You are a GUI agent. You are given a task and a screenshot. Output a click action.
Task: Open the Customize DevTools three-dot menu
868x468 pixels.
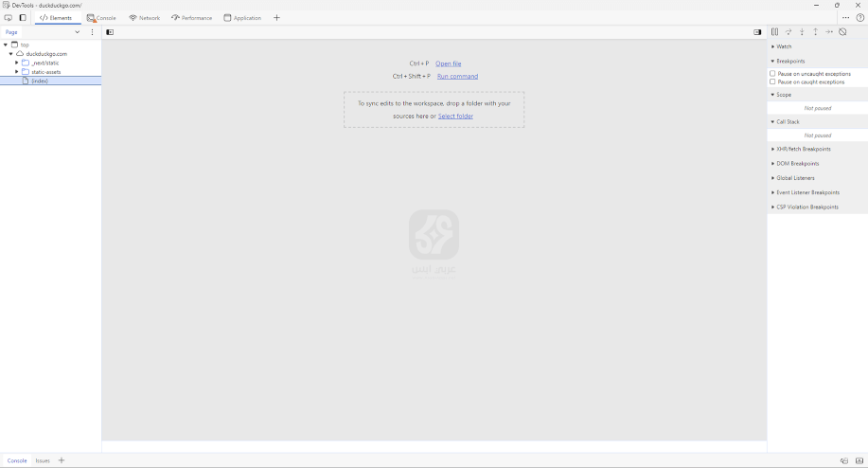click(846, 18)
